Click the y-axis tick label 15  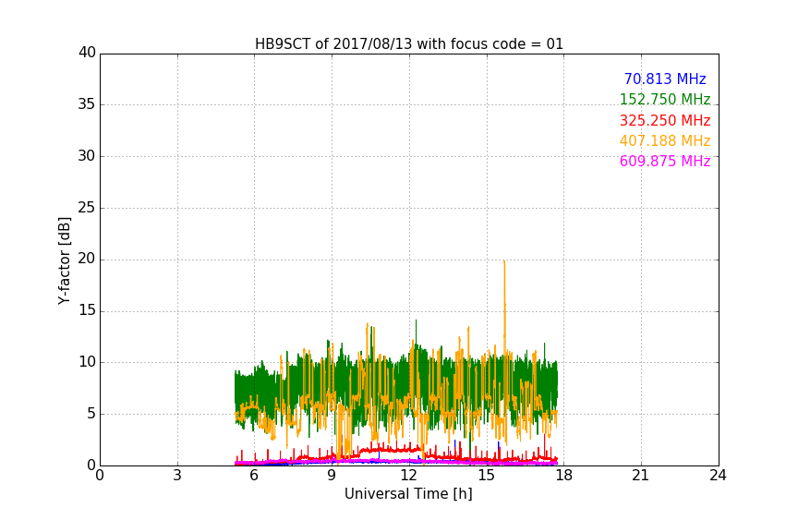click(x=87, y=310)
